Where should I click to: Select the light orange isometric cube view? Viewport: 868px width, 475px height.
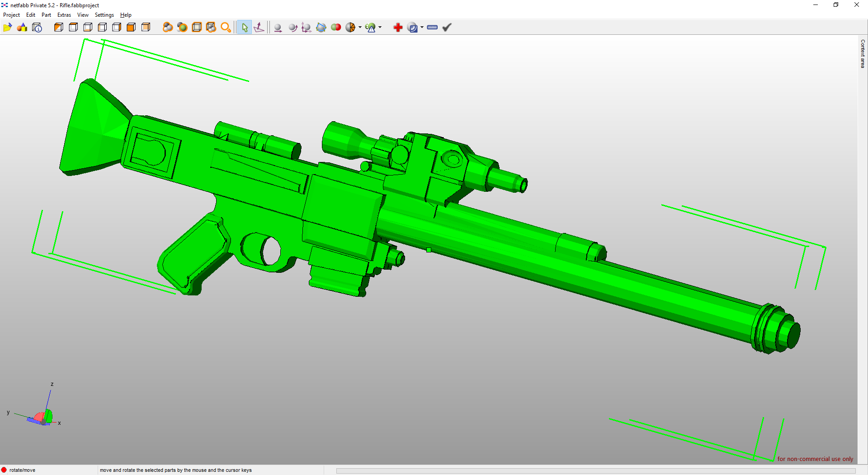click(146, 28)
